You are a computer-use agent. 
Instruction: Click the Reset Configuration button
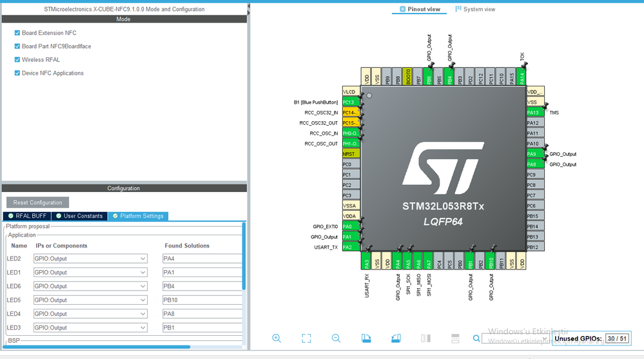(37, 202)
